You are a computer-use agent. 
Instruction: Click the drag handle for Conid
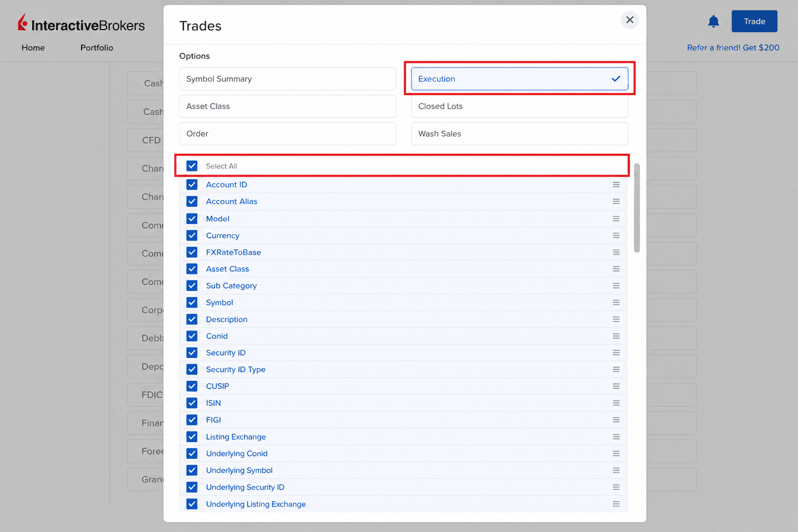pos(616,336)
